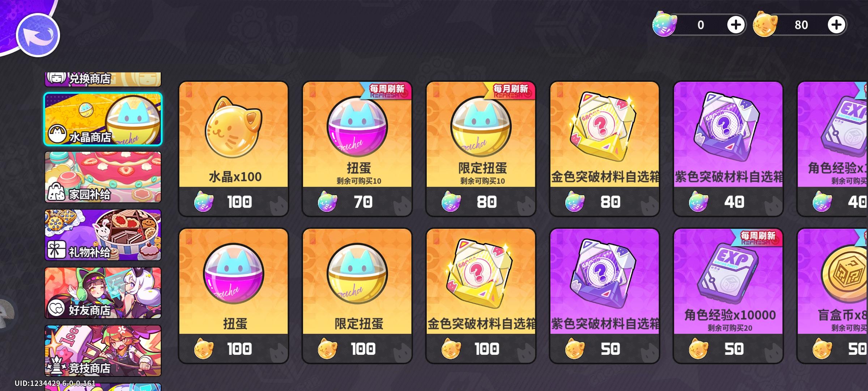The height and width of the screenshot is (391, 868).
Task: Open the 竞技商店 tab
Action: (103, 351)
